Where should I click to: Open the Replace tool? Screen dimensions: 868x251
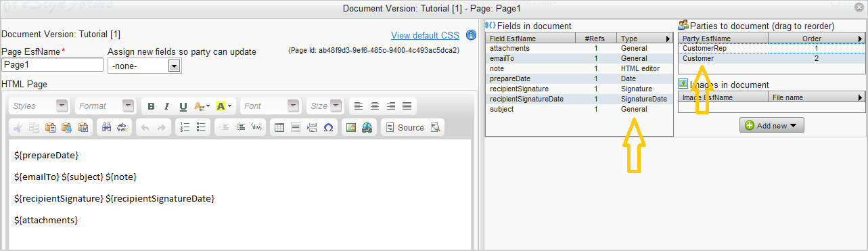click(123, 127)
